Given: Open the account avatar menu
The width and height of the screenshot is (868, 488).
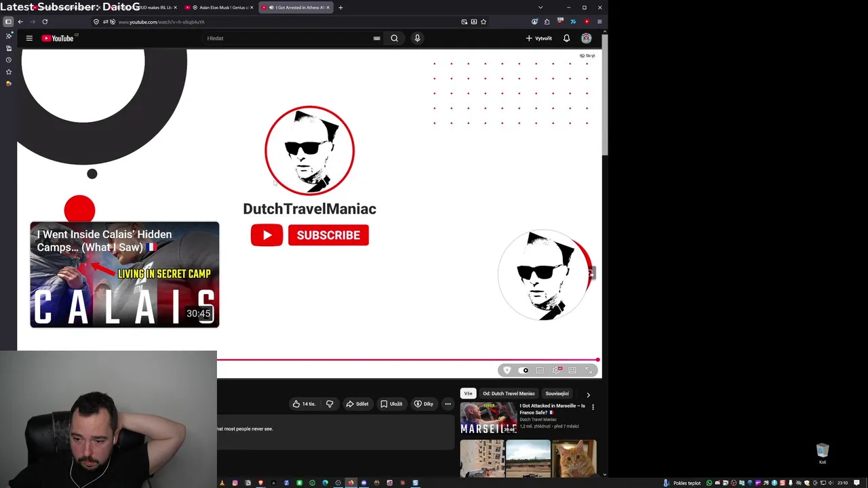Looking at the screenshot, I should pos(587,38).
